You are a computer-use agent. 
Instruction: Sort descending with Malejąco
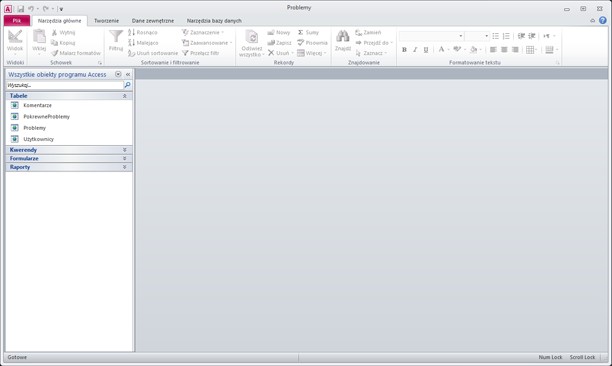coord(143,43)
